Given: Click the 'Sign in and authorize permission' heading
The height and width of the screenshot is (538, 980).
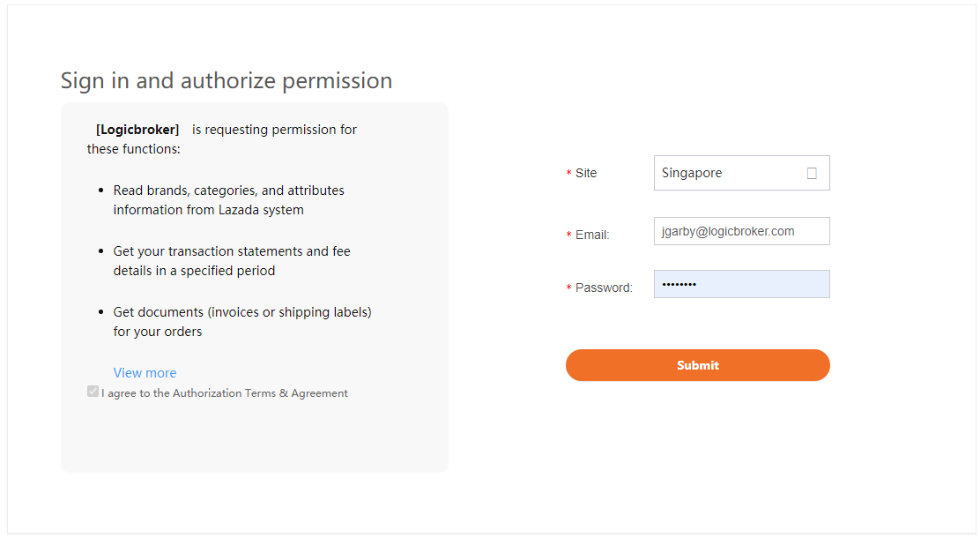Looking at the screenshot, I should (226, 80).
